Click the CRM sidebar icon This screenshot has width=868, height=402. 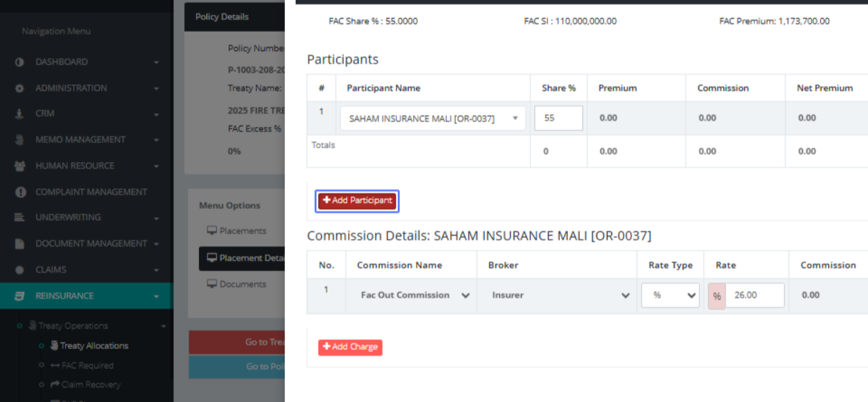[x=20, y=114]
